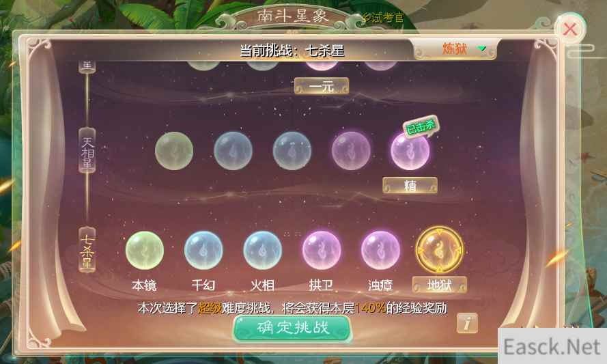The width and height of the screenshot is (607, 364).
Task: Select the golden highlighted 地狱 orb
Action: click(440, 250)
